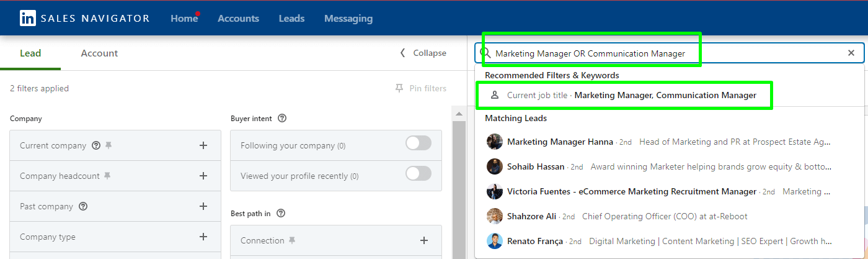Pin the Company headcount filter
This screenshot has height=259, width=868.
tap(107, 176)
